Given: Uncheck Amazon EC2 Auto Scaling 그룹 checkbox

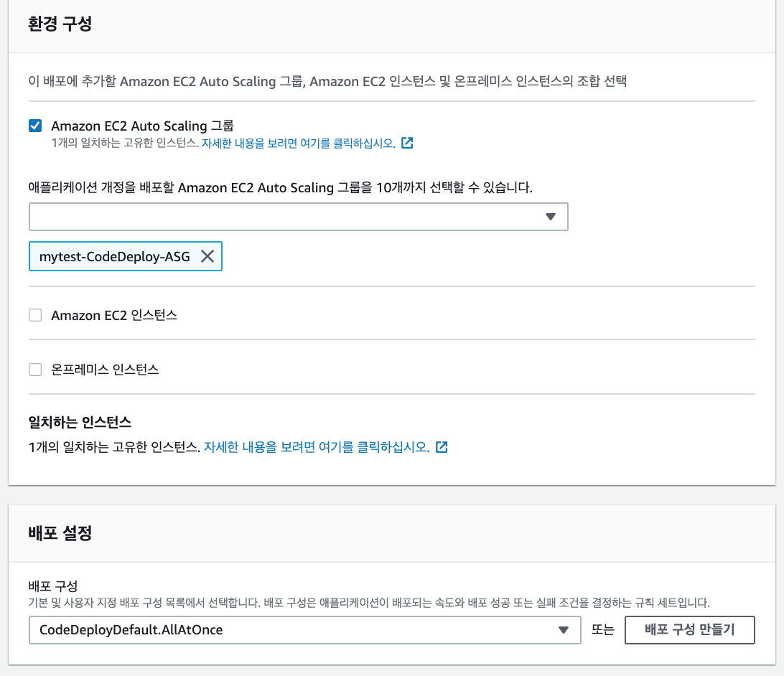Looking at the screenshot, I should pyautogui.click(x=35, y=126).
